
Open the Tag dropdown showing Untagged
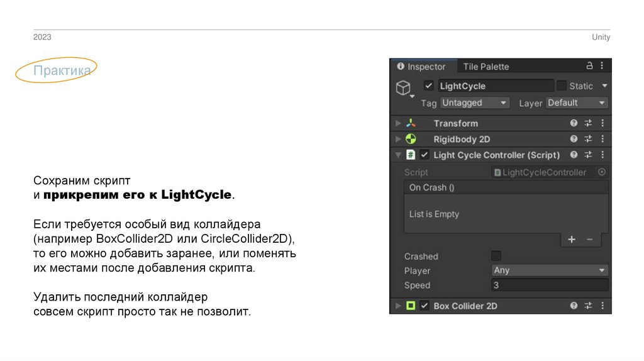(x=474, y=103)
